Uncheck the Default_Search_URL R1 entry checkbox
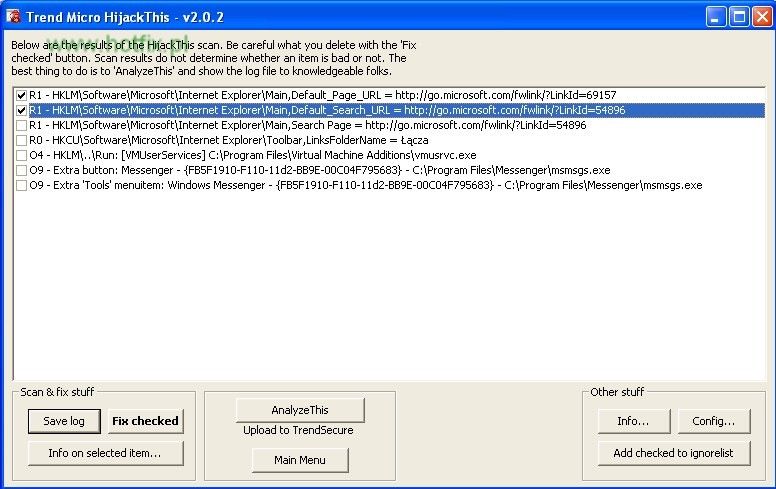 [x=21, y=110]
